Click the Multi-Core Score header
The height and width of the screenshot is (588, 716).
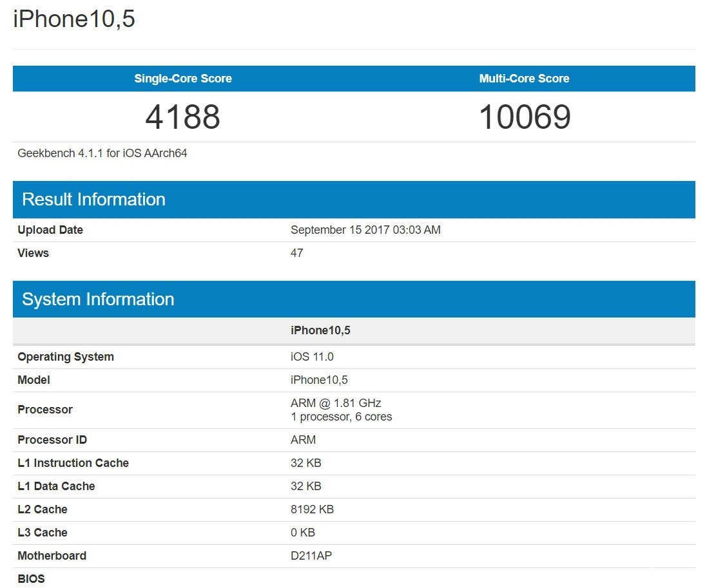[524, 79]
